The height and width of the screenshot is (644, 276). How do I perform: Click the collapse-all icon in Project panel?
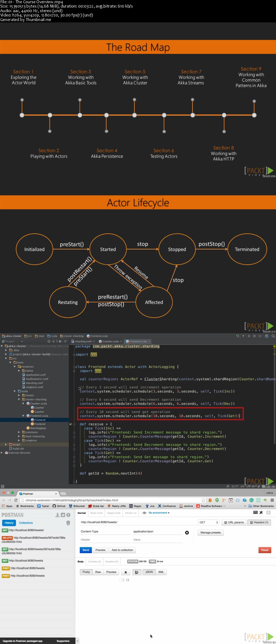[x=53, y=341]
